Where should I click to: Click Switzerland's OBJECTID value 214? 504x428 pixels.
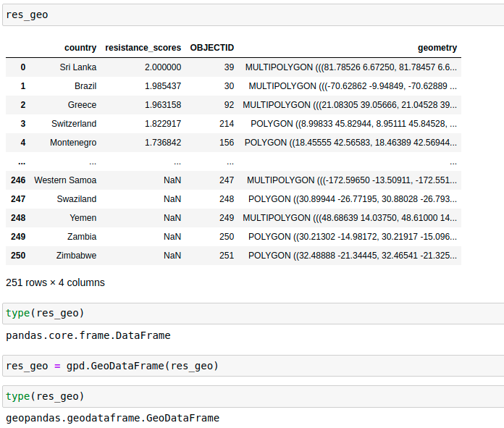[x=226, y=124]
